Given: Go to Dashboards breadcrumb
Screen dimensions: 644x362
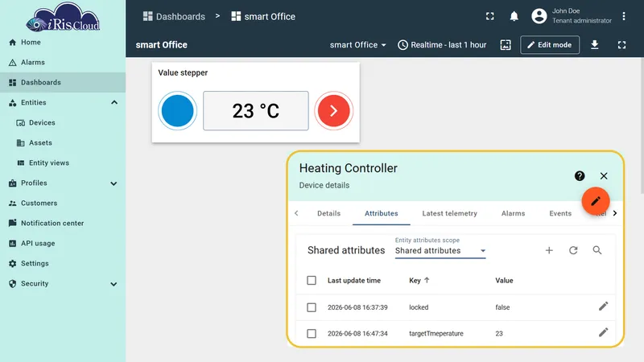Looking at the screenshot, I should coord(174,16).
